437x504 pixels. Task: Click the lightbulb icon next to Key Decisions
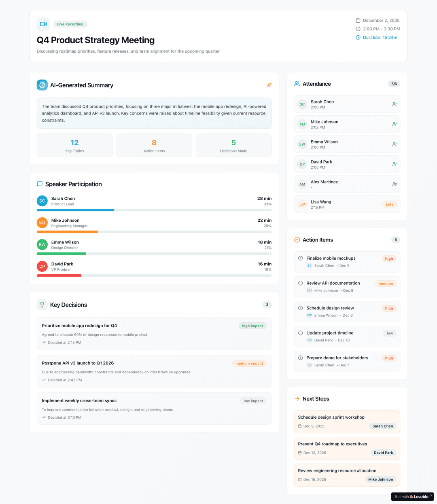point(42,305)
